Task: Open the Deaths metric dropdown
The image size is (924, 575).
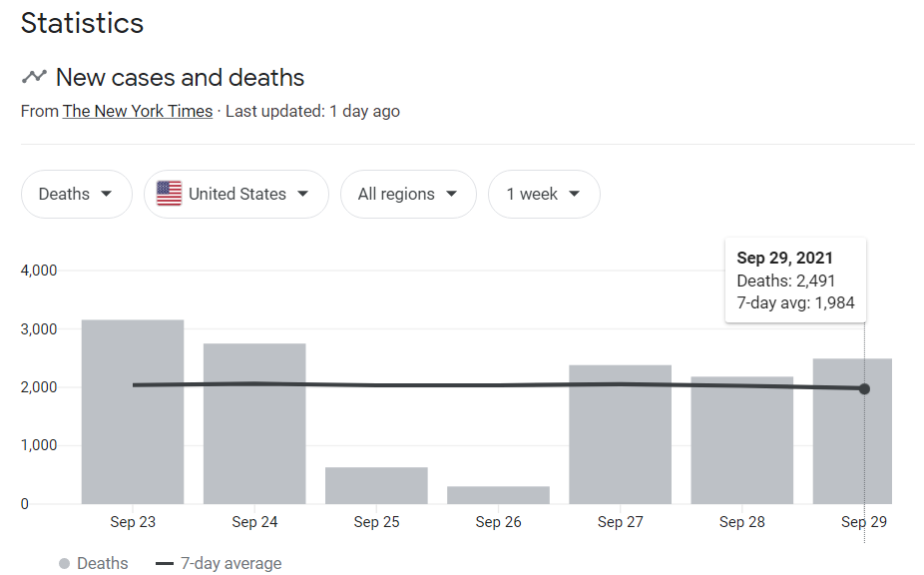Action: coord(76,194)
